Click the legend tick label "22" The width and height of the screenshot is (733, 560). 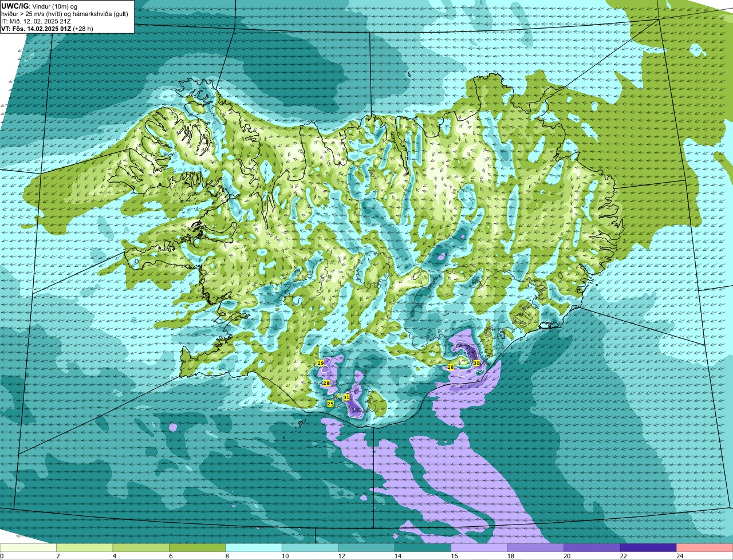click(624, 556)
